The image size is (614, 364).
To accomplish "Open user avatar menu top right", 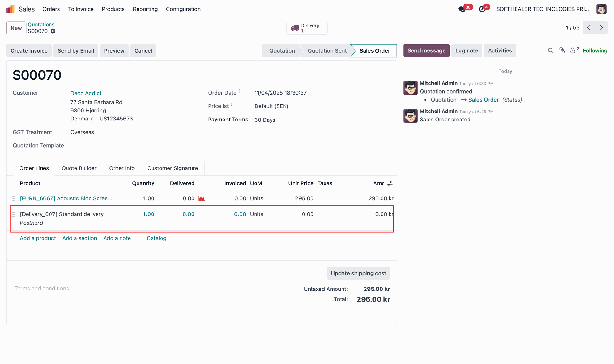I will (601, 9).
